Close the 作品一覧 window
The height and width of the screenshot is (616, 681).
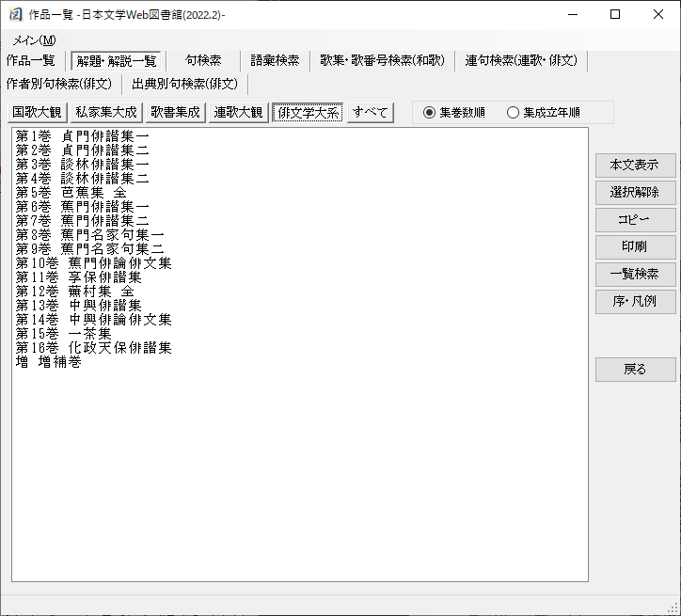[658, 14]
